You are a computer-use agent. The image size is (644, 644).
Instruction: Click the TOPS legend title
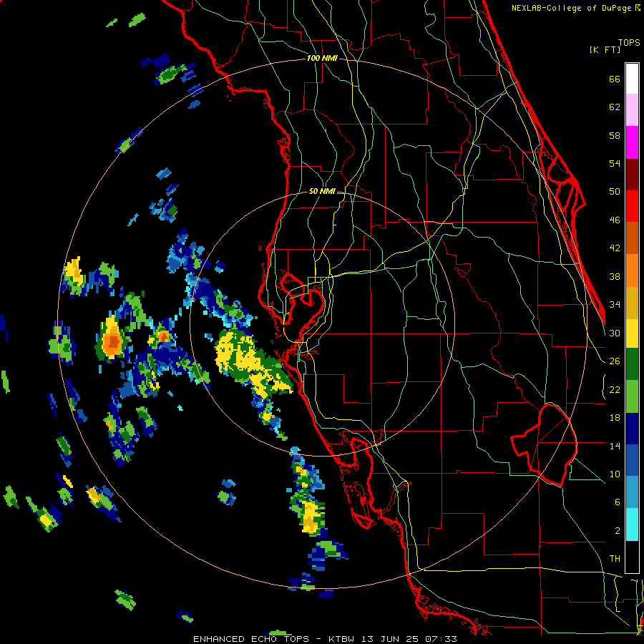(x=629, y=43)
